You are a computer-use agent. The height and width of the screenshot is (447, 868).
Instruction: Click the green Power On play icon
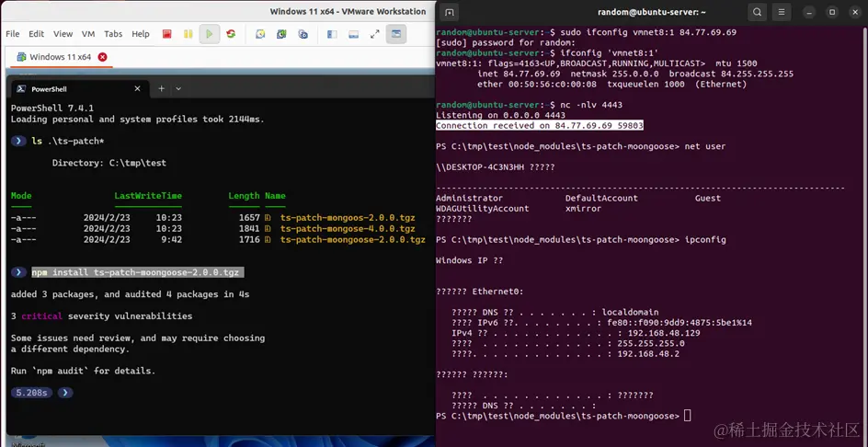210,34
